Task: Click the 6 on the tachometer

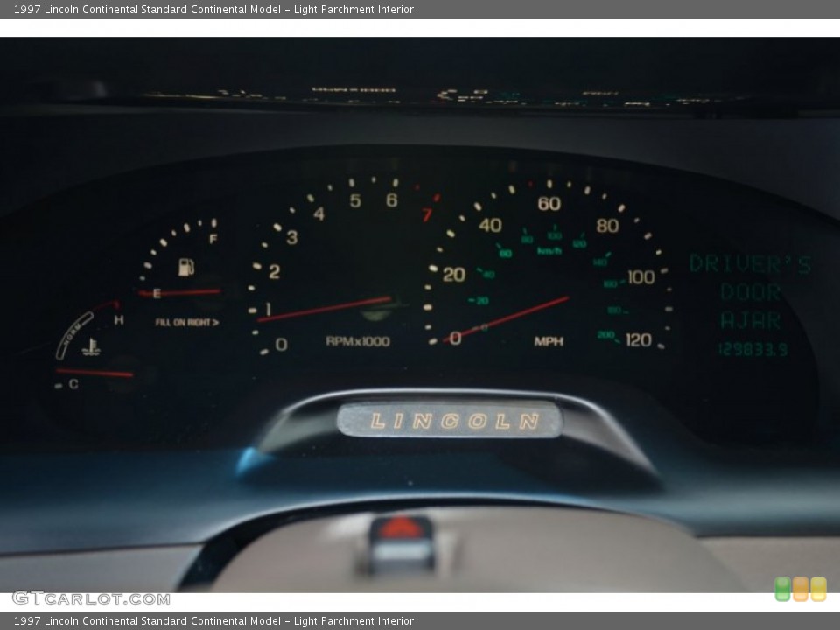Action: pos(392,199)
